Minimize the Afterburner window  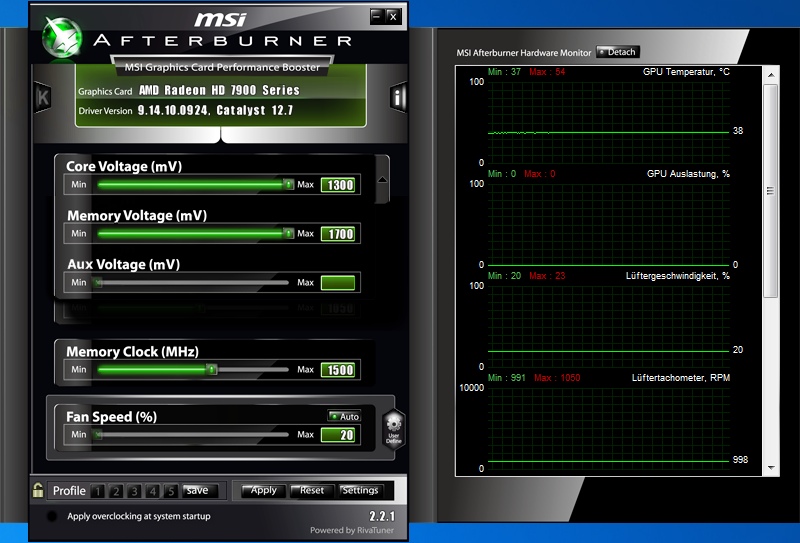click(x=377, y=16)
